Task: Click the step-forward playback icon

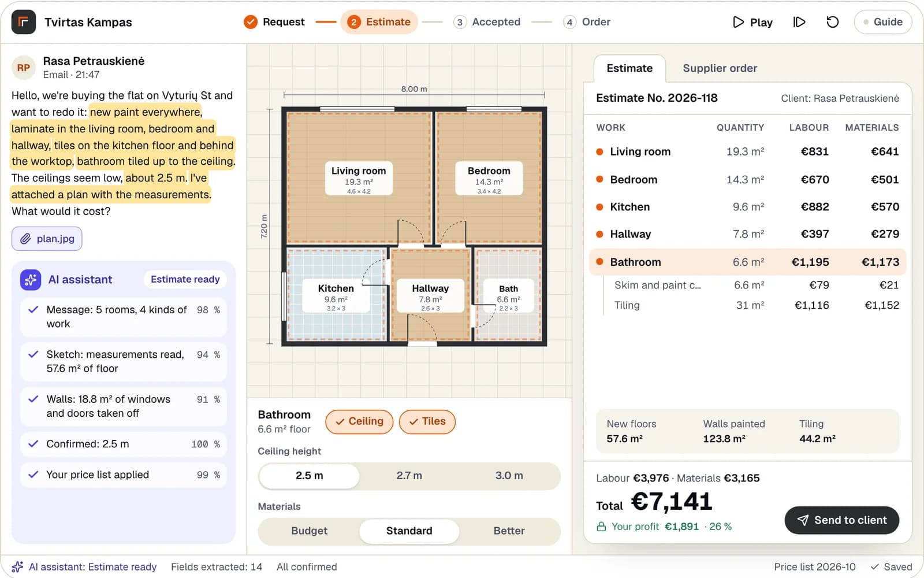Action: click(x=799, y=22)
